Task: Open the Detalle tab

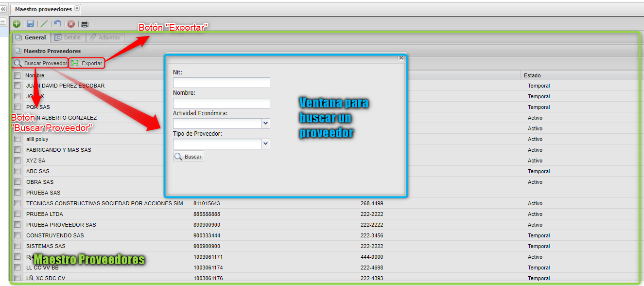Action: (x=68, y=37)
